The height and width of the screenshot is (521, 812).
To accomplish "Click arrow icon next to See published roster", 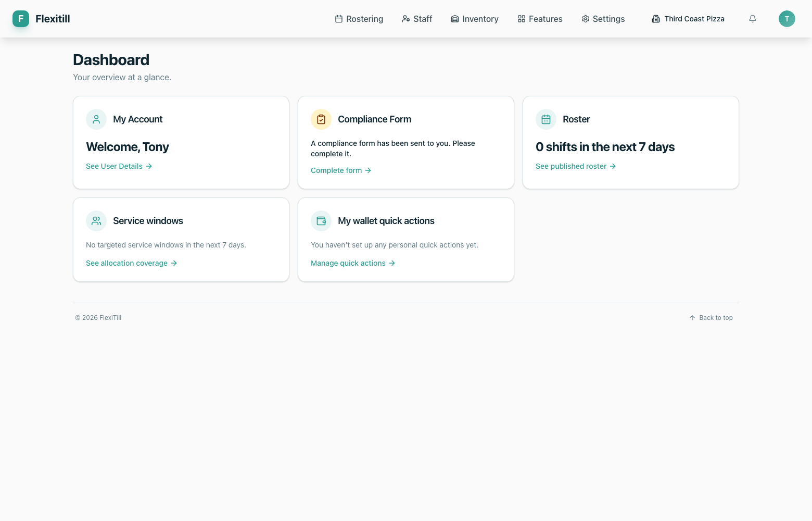I will (x=613, y=166).
